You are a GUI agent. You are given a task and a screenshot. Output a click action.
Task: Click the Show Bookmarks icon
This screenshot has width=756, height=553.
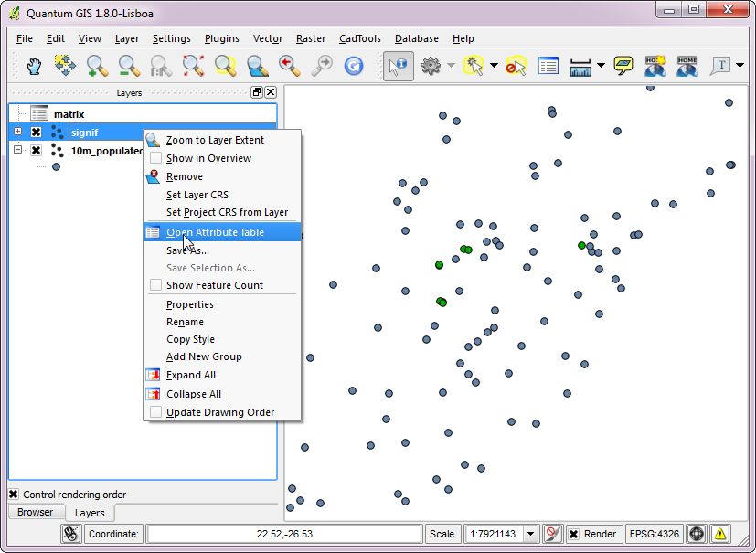pos(687,66)
